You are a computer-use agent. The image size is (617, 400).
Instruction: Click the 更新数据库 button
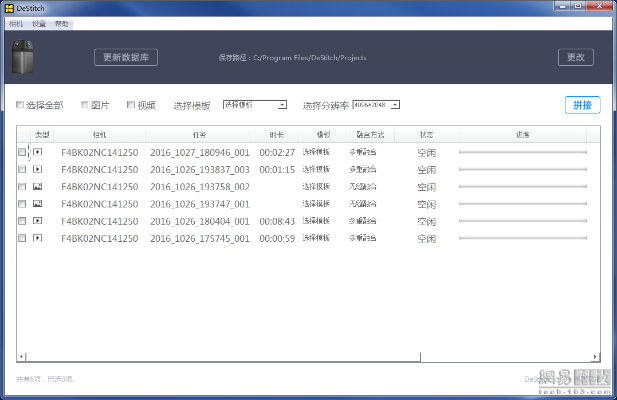click(126, 57)
